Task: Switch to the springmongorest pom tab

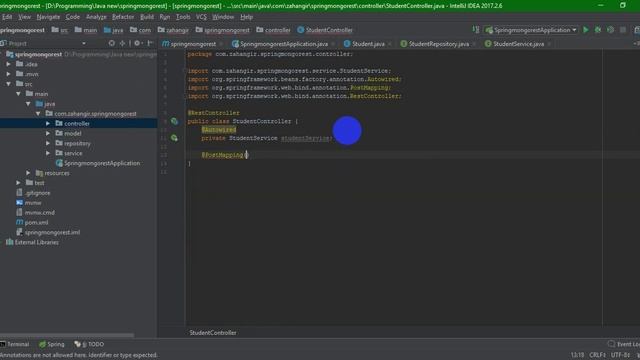Action: (193, 44)
